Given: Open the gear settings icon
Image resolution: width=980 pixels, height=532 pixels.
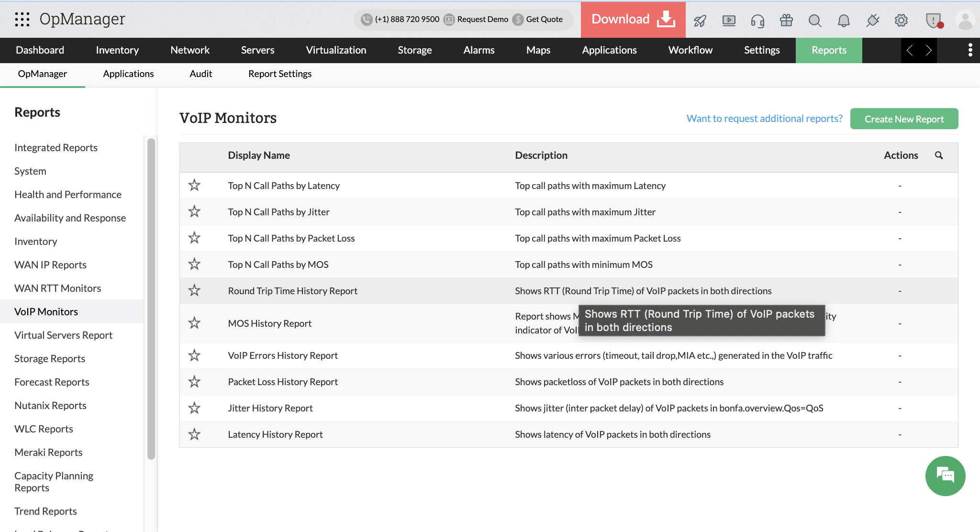Looking at the screenshot, I should pos(901,21).
